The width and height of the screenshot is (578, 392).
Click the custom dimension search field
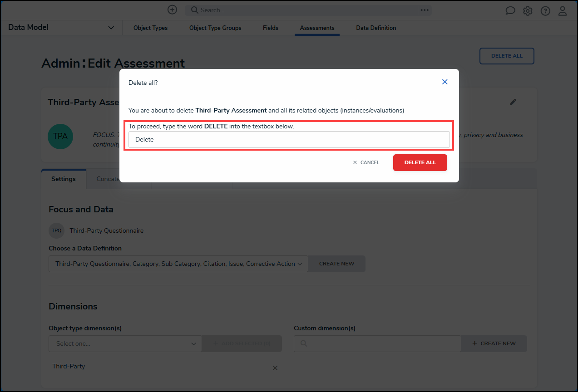[x=377, y=343]
